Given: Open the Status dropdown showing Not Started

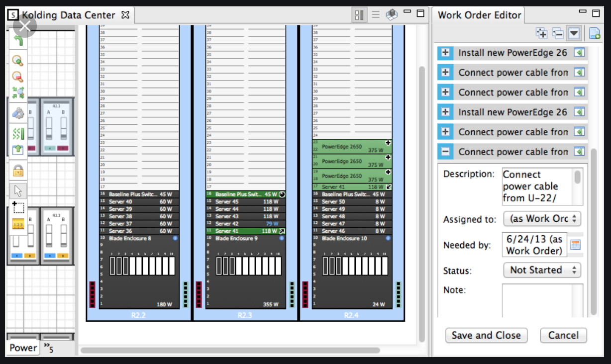Looking at the screenshot, I should tap(542, 270).
